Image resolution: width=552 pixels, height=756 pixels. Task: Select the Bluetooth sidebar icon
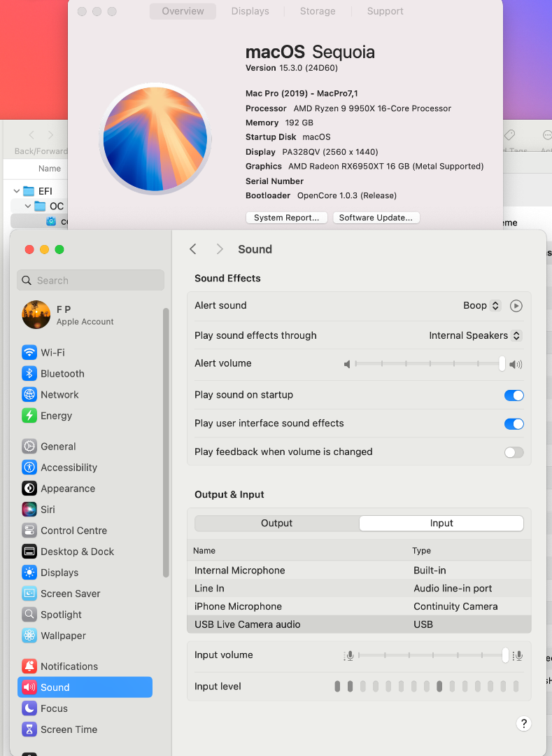click(29, 374)
